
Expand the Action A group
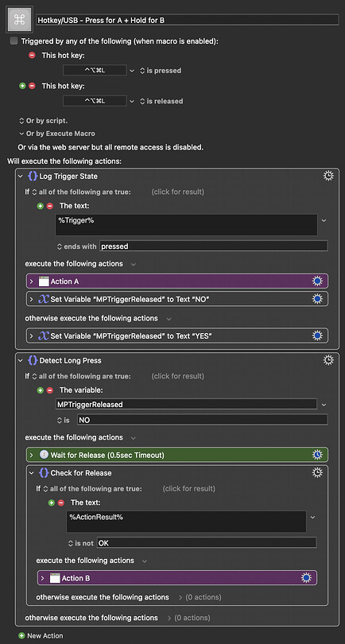tap(32, 281)
